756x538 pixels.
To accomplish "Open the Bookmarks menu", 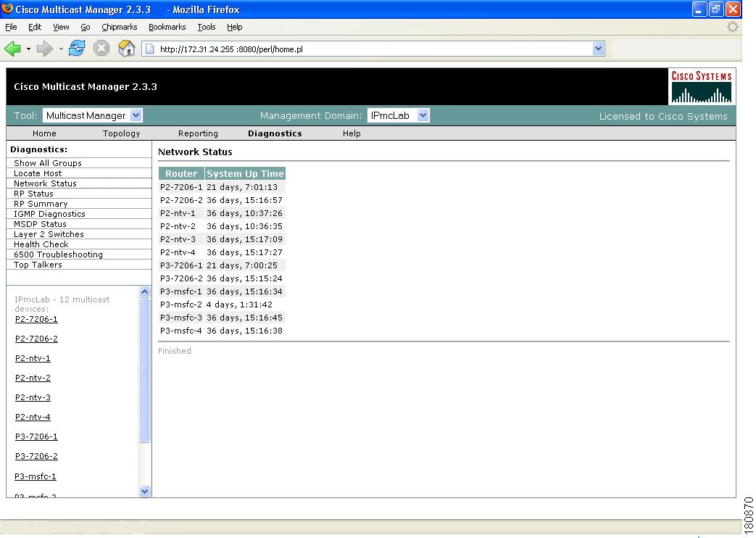I will coord(167,27).
